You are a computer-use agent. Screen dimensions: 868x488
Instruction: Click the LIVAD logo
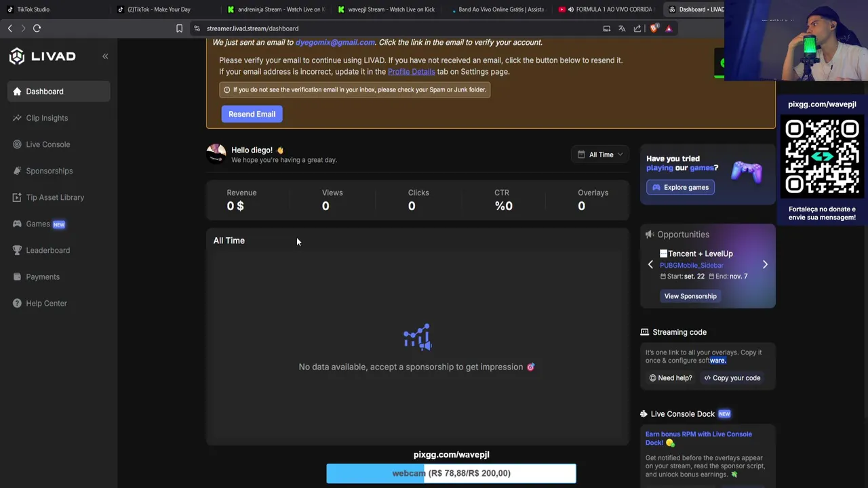[x=42, y=56]
